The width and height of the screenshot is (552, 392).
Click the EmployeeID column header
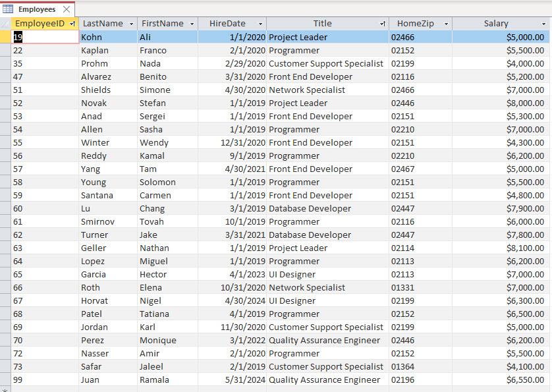pyautogui.click(x=40, y=23)
